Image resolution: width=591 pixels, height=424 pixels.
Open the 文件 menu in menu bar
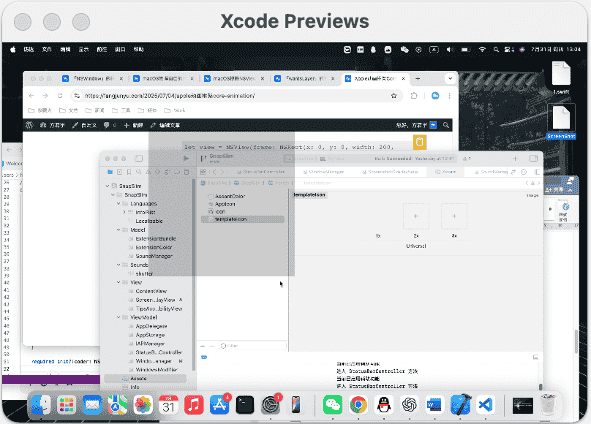pos(47,49)
